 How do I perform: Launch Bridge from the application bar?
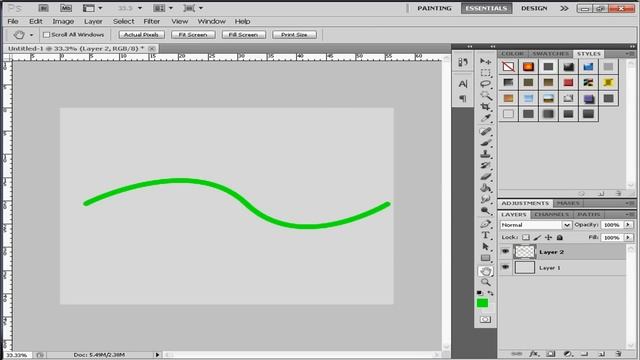point(43,8)
